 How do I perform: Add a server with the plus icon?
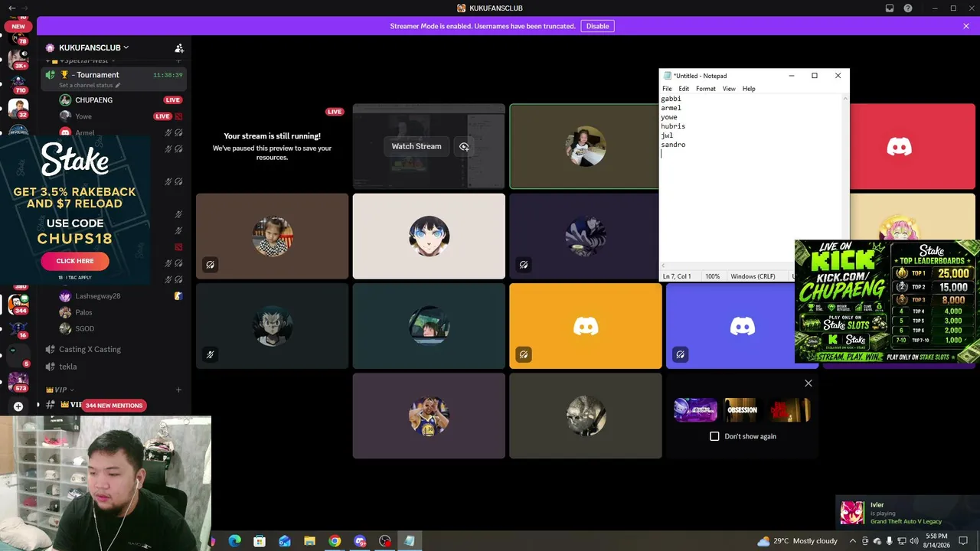click(x=18, y=406)
